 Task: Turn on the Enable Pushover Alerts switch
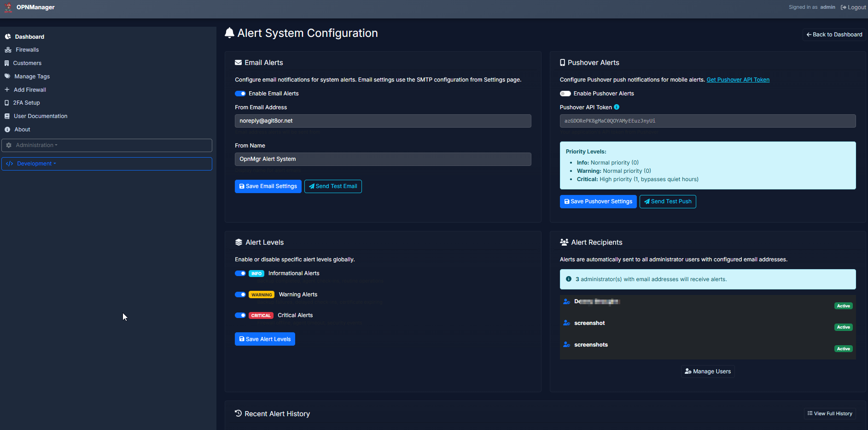click(x=565, y=94)
